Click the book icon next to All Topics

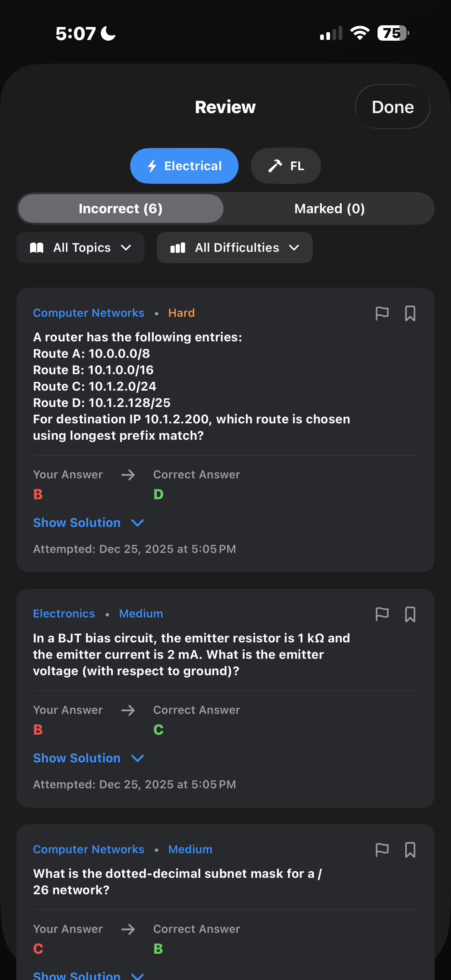tap(37, 247)
